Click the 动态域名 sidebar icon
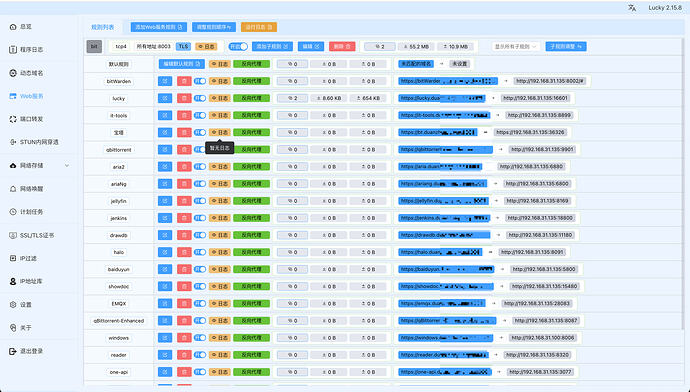This screenshot has width=690, height=392. pyautogui.click(x=13, y=73)
